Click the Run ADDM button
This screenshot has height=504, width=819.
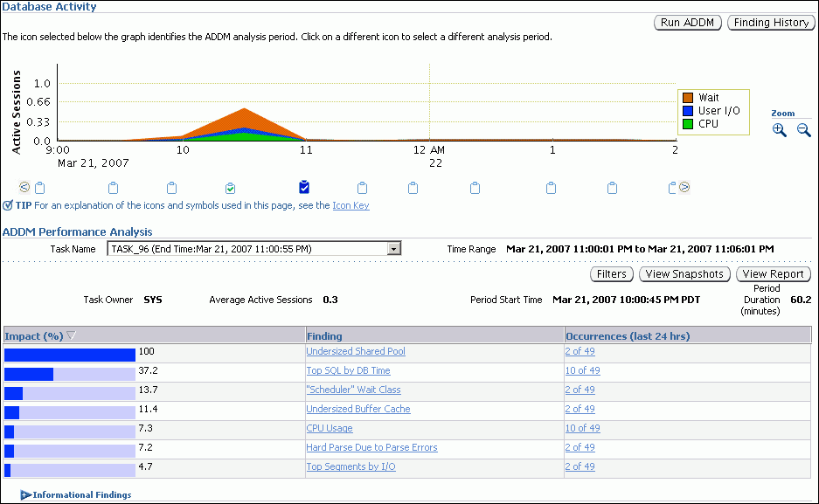coord(687,23)
